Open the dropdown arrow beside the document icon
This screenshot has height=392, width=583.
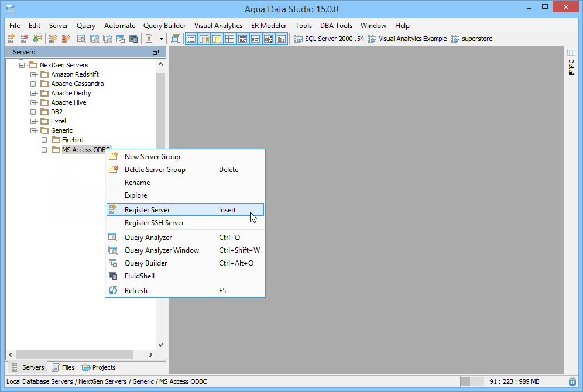(x=161, y=39)
